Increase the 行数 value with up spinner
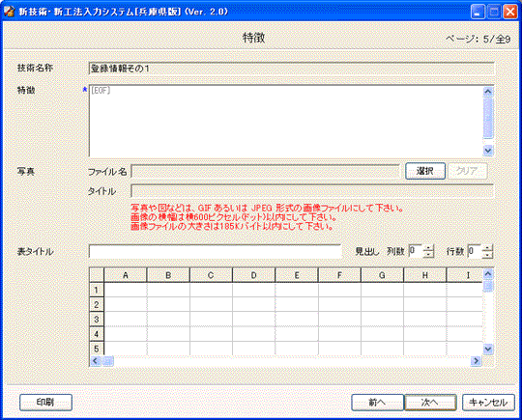 click(487, 248)
